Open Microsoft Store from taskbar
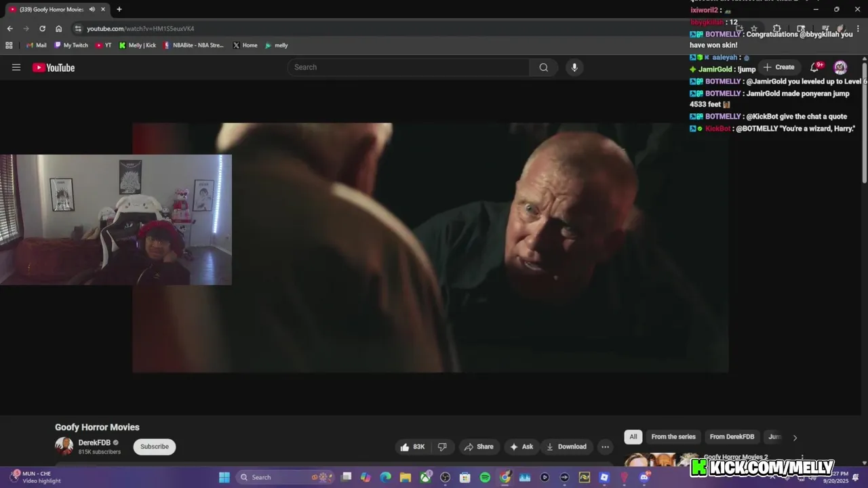868x488 pixels. (x=465, y=477)
